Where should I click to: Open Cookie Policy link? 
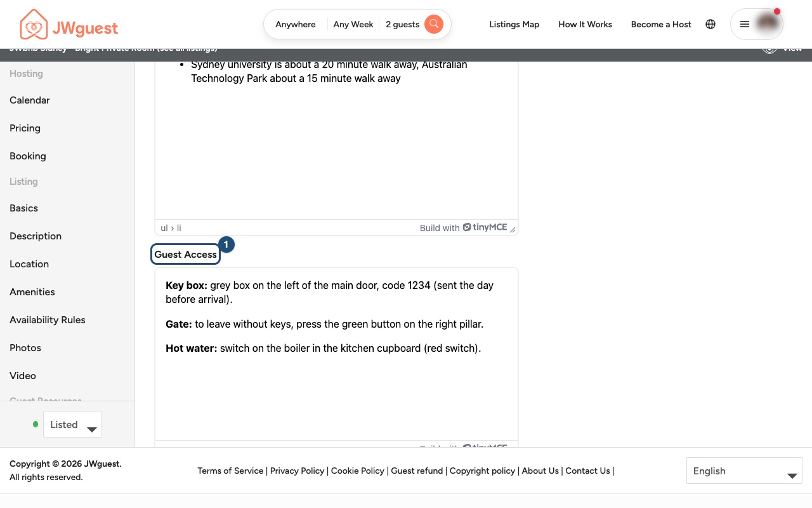pos(358,471)
